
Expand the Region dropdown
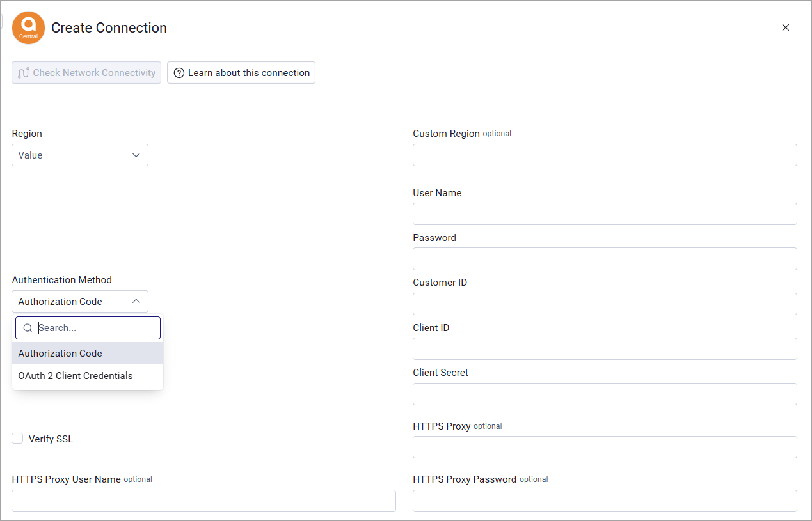click(80, 155)
